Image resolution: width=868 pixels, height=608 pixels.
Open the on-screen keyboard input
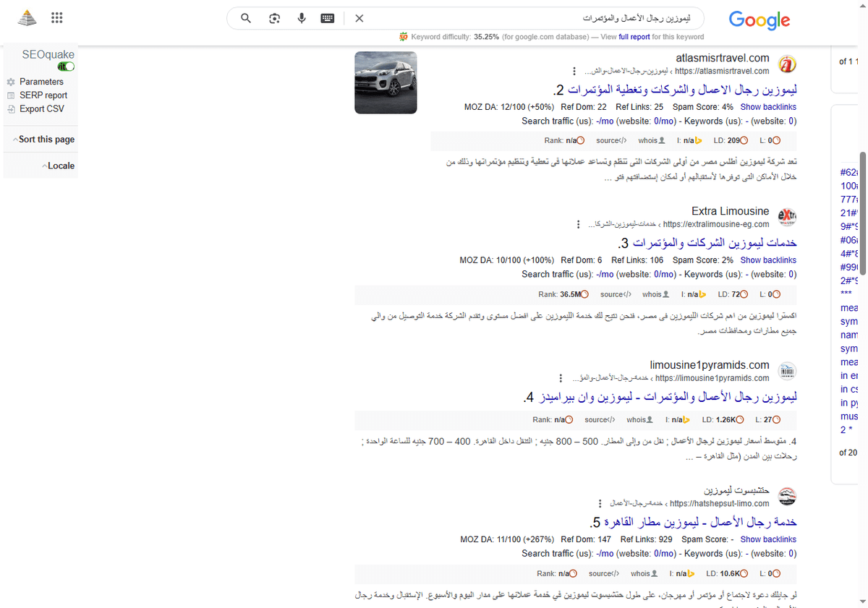click(327, 18)
